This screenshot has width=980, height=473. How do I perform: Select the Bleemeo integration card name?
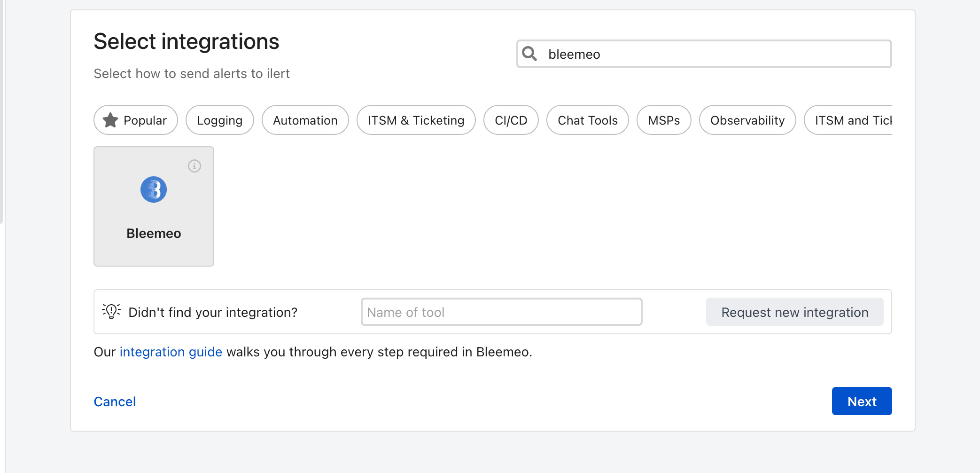pos(154,233)
